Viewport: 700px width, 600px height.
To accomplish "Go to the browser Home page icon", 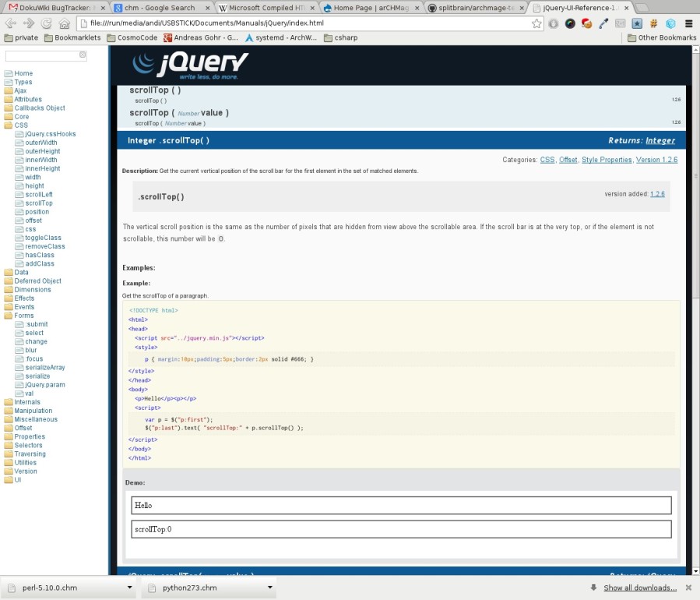I will click(x=65, y=23).
